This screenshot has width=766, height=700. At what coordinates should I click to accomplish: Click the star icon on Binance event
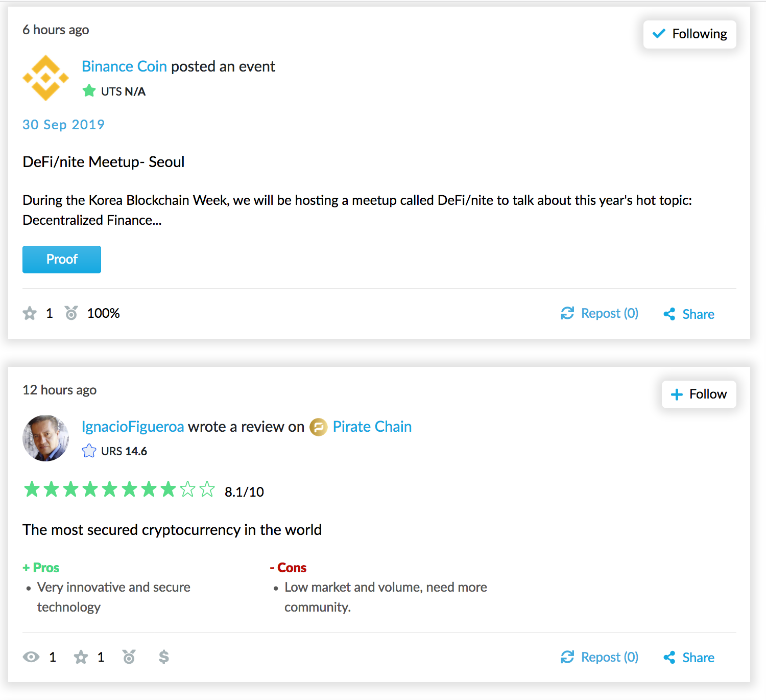point(30,313)
